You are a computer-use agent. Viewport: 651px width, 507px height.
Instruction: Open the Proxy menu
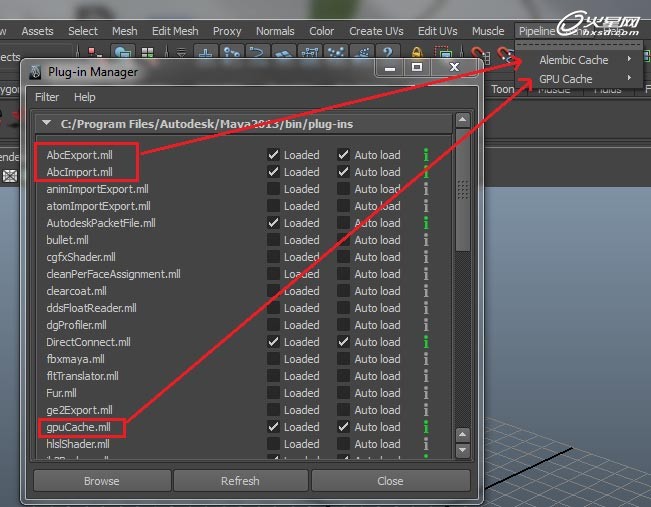click(227, 31)
